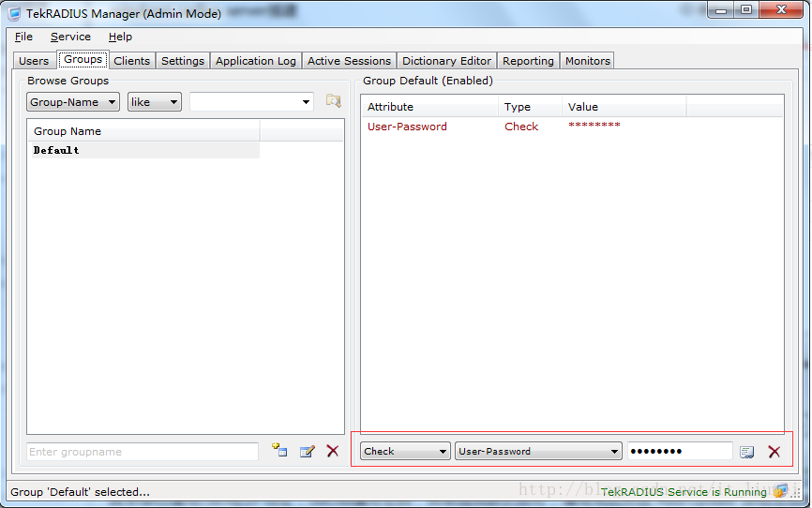Switch to the Reporting tab
The height and width of the screenshot is (508, 812).
click(528, 61)
